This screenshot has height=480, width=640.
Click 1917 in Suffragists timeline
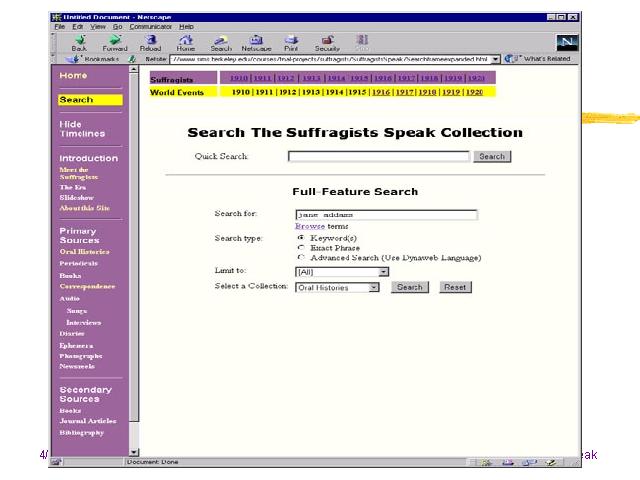click(406, 78)
